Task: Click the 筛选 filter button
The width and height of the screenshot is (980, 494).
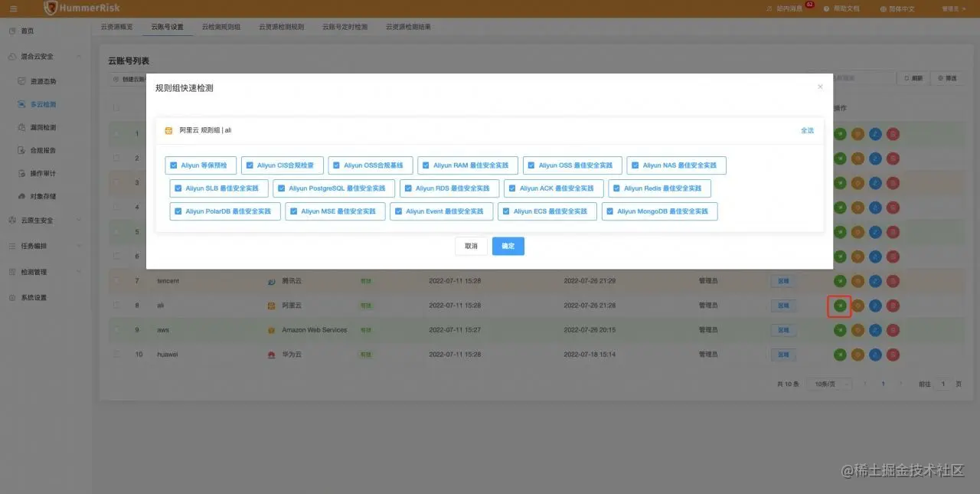Action: click(x=946, y=78)
